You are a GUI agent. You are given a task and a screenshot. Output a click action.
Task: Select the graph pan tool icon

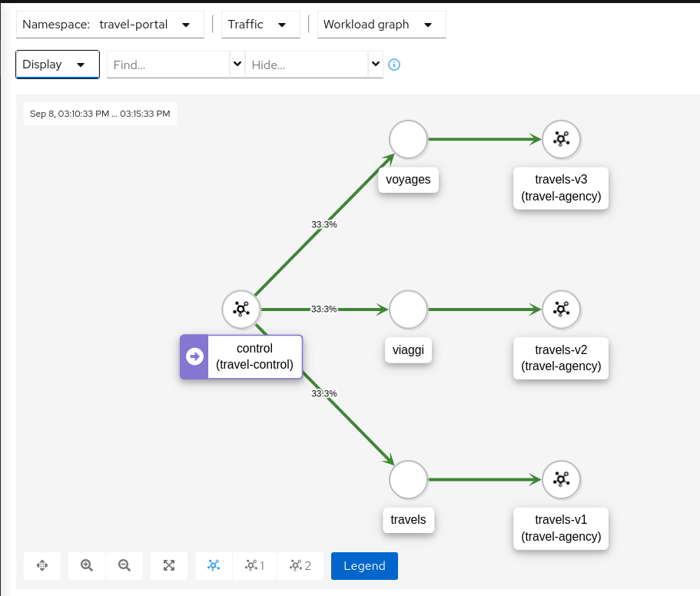(41, 565)
